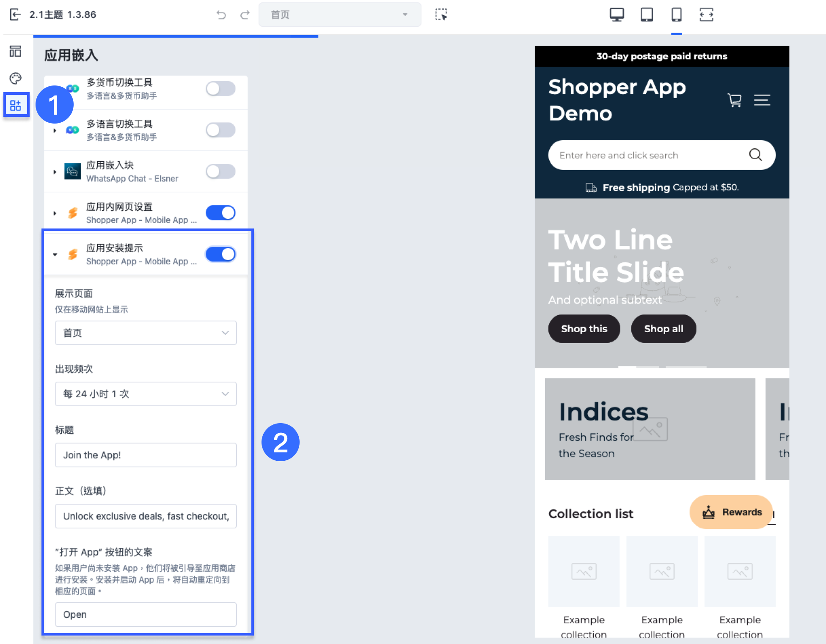Click the Rewards floating button

coord(732,512)
